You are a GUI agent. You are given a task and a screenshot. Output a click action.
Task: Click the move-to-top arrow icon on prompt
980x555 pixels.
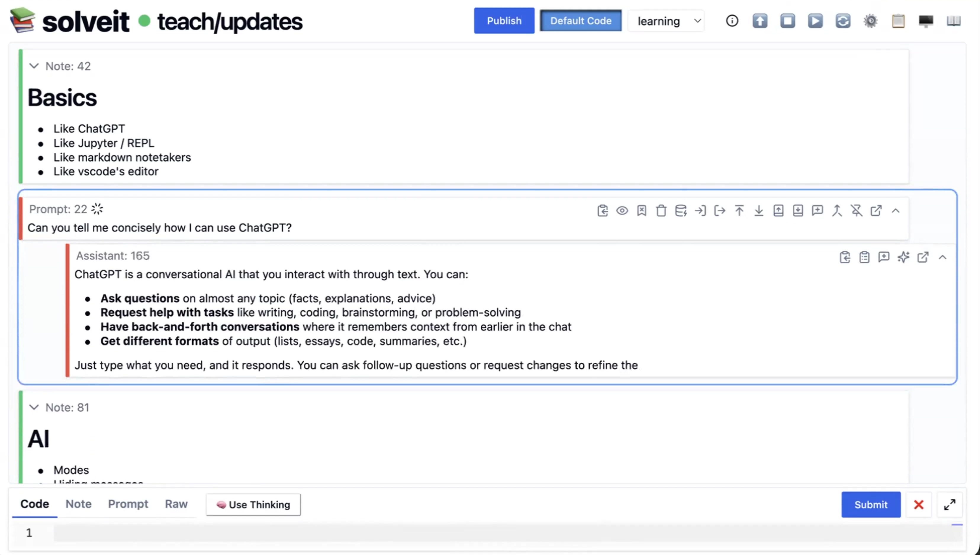pyautogui.click(x=739, y=210)
